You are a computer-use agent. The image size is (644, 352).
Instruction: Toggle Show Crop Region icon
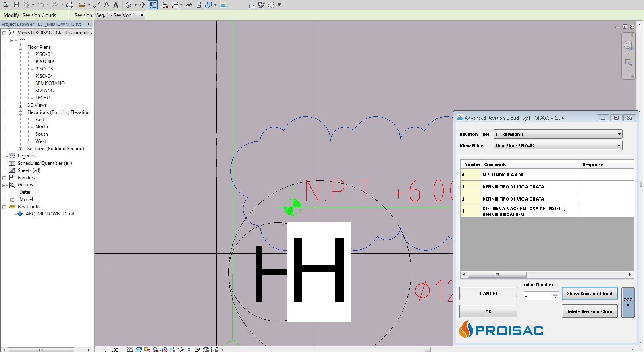point(172,349)
